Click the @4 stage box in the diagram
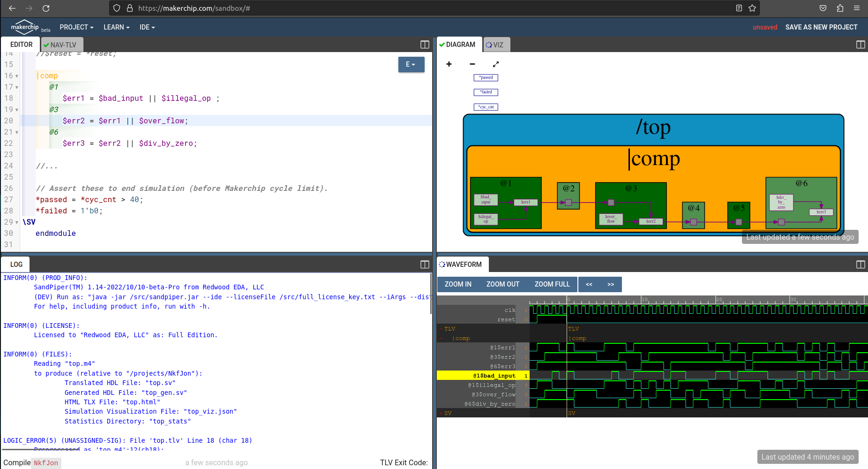Image resolution: width=868 pixels, height=469 pixels. 694,215
